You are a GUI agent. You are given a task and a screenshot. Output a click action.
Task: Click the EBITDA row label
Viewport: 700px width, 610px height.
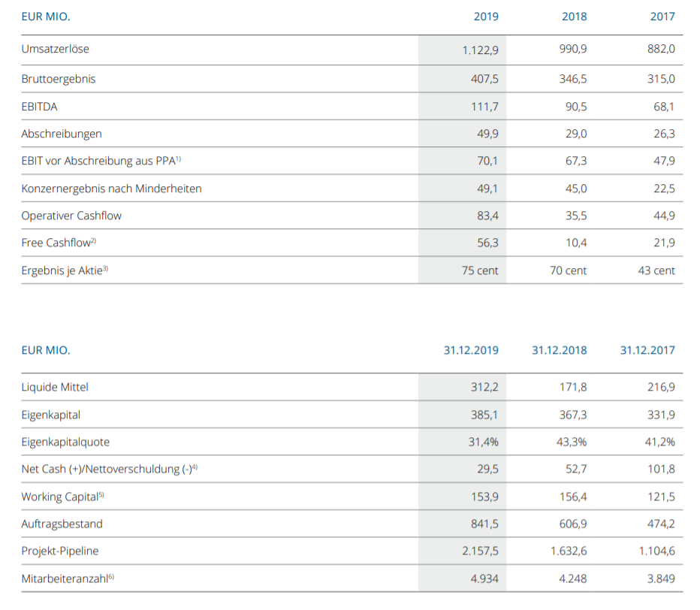pos(39,106)
